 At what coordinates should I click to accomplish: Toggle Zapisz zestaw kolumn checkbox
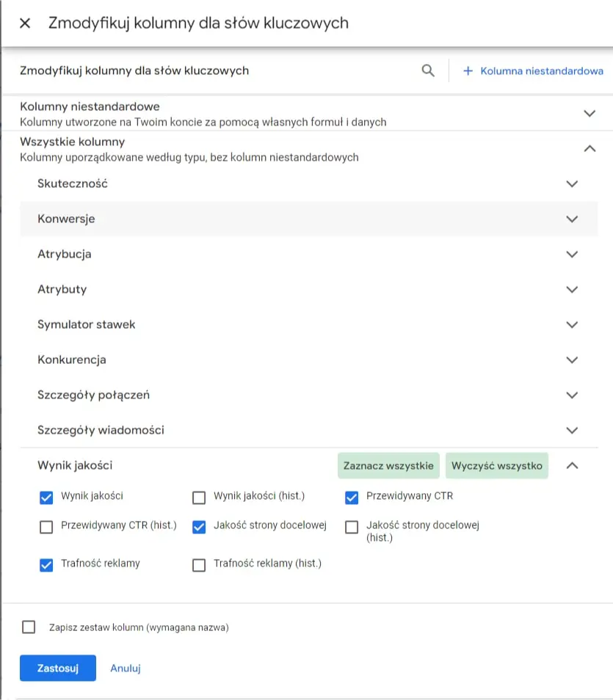coord(29,627)
